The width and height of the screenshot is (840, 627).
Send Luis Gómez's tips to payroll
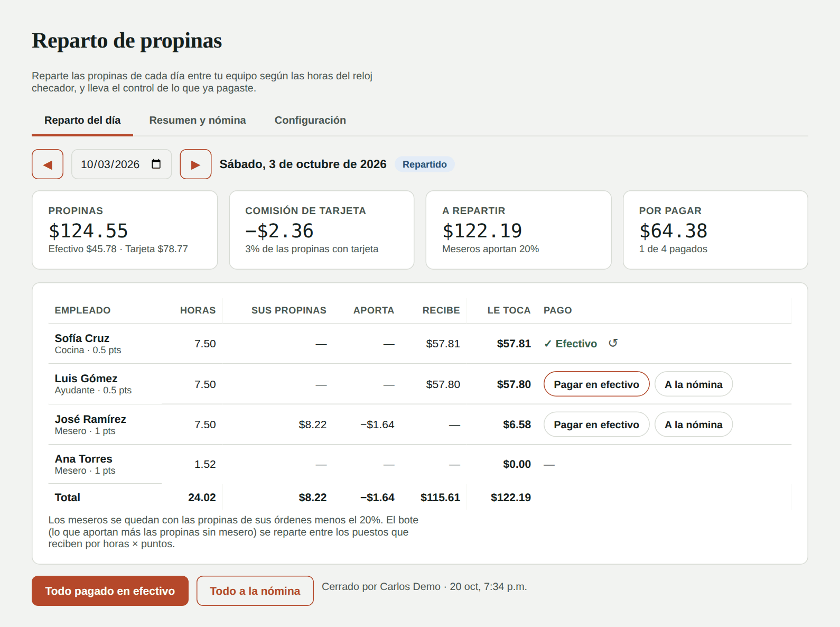[x=694, y=384]
